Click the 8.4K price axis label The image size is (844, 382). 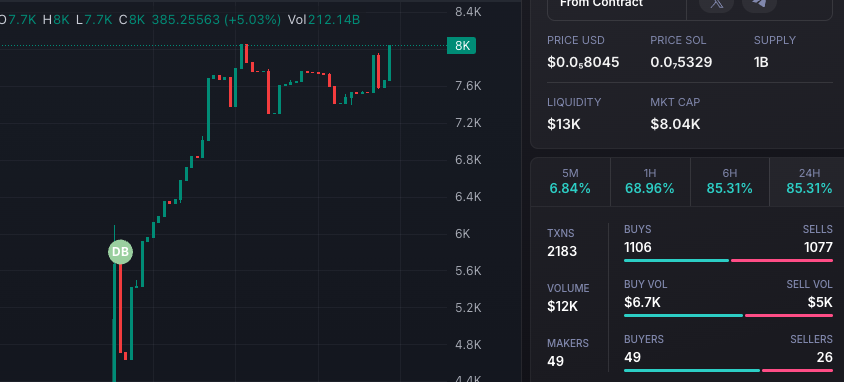468,11
